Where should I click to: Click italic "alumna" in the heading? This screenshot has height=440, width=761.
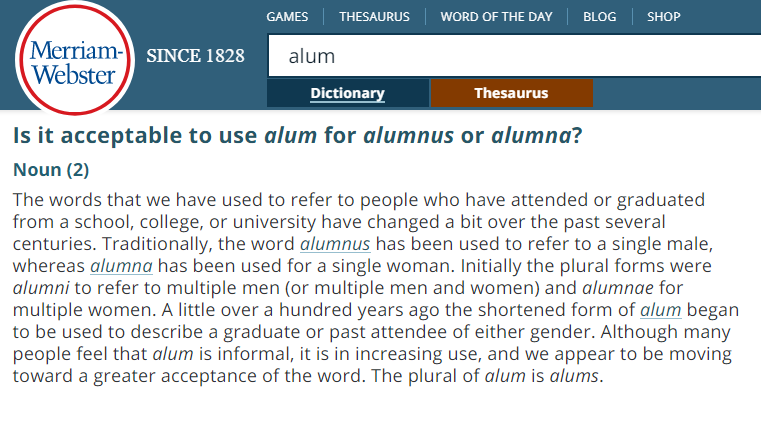pyautogui.click(x=530, y=136)
